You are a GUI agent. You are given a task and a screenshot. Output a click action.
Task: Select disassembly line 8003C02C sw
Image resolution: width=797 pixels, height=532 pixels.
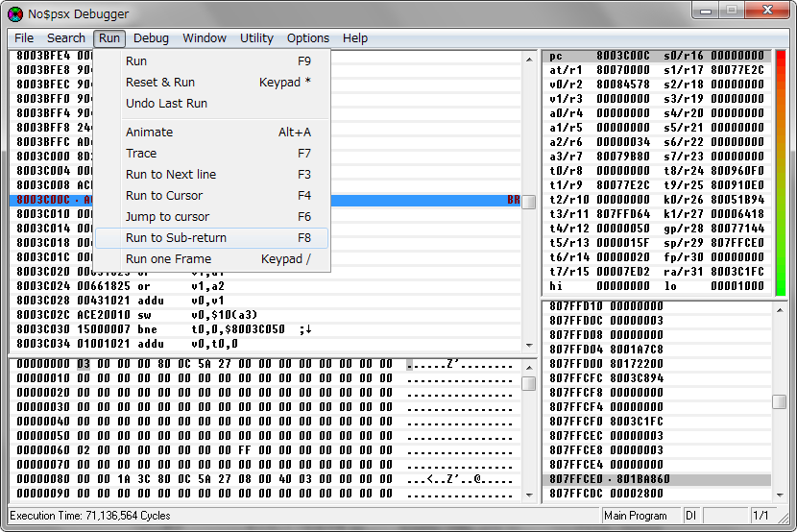(265, 315)
